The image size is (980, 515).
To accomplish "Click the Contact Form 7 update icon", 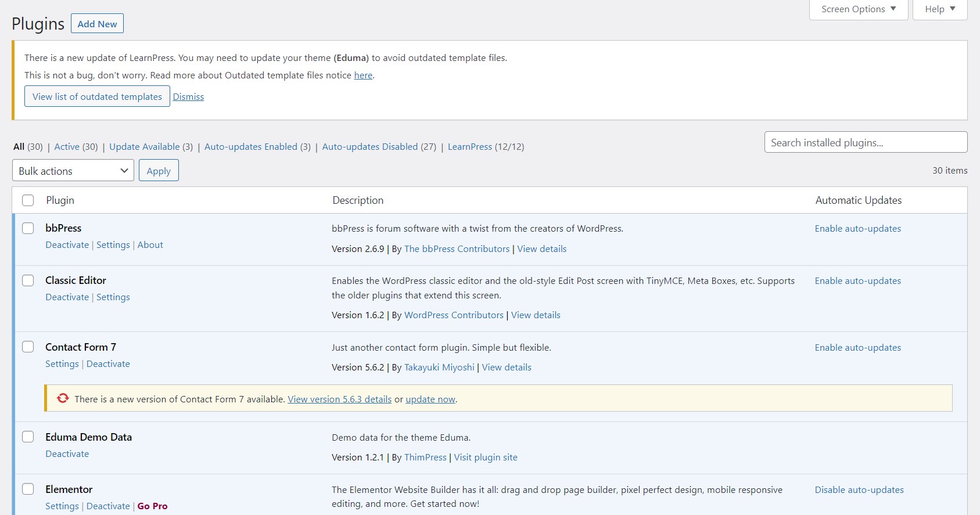I will (x=63, y=398).
